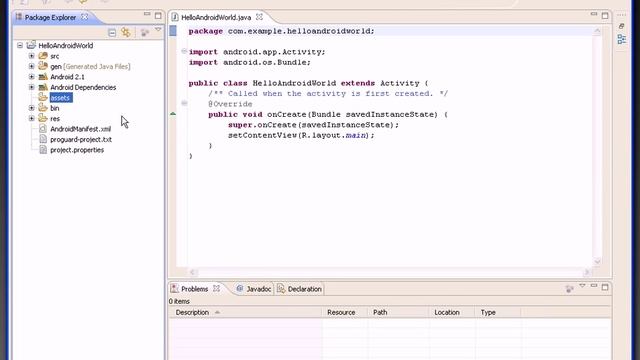
Task: Select gen [Generated Java Files] entry
Action: click(x=90, y=67)
